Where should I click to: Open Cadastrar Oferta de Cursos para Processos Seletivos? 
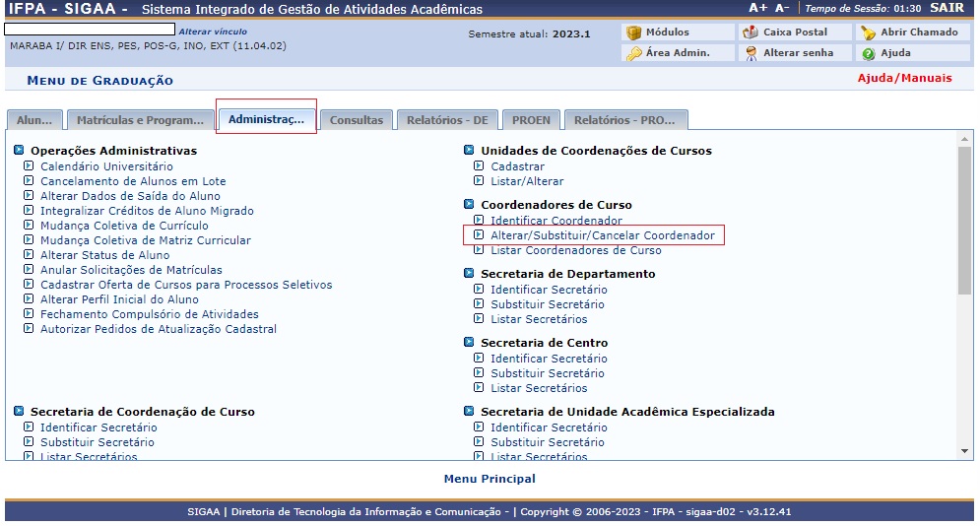point(186,285)
